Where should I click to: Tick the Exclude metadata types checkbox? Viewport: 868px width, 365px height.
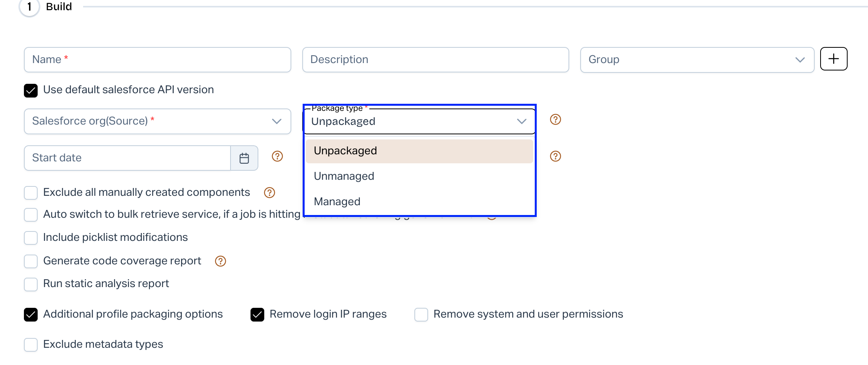point(31,345)
